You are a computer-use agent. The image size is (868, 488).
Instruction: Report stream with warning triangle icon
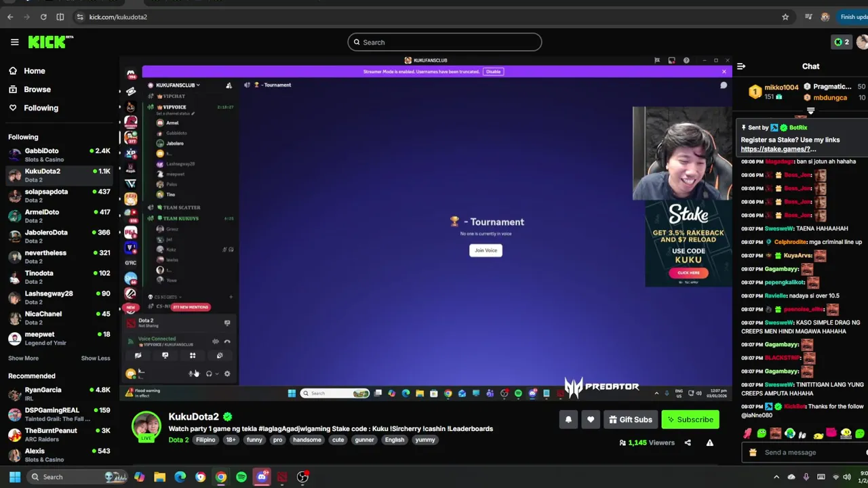click(x=710, y=443)
